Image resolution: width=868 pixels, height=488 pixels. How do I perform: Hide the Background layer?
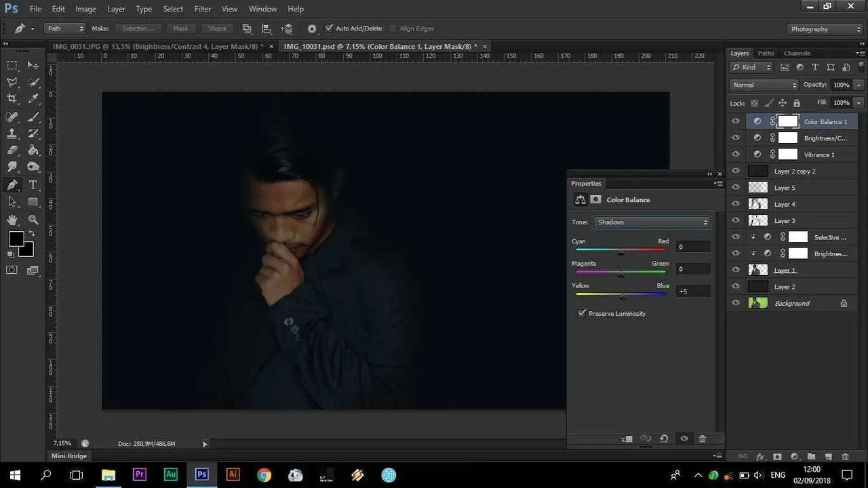click(x=736, y=303)
